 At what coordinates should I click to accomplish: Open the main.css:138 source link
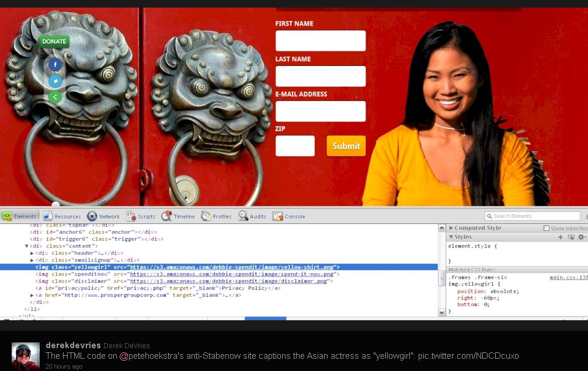click(x=569, y=277)
